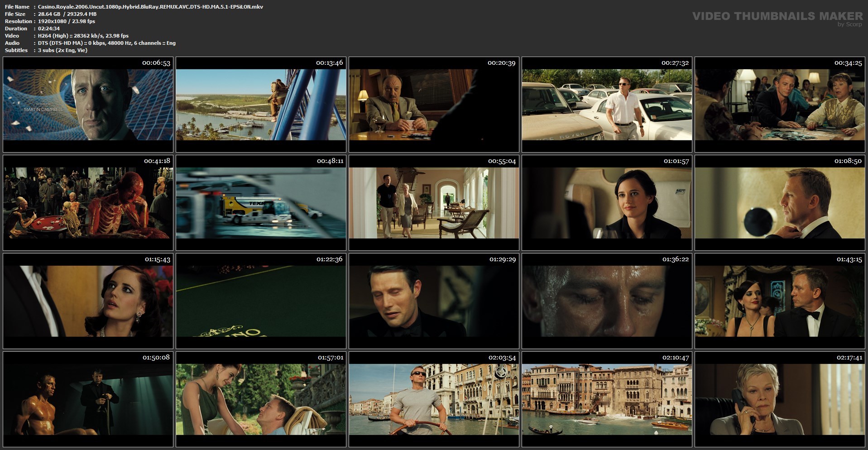
Task: Click the file name ending in EPSiLON.mkv
Action: [x=150, y=7]
